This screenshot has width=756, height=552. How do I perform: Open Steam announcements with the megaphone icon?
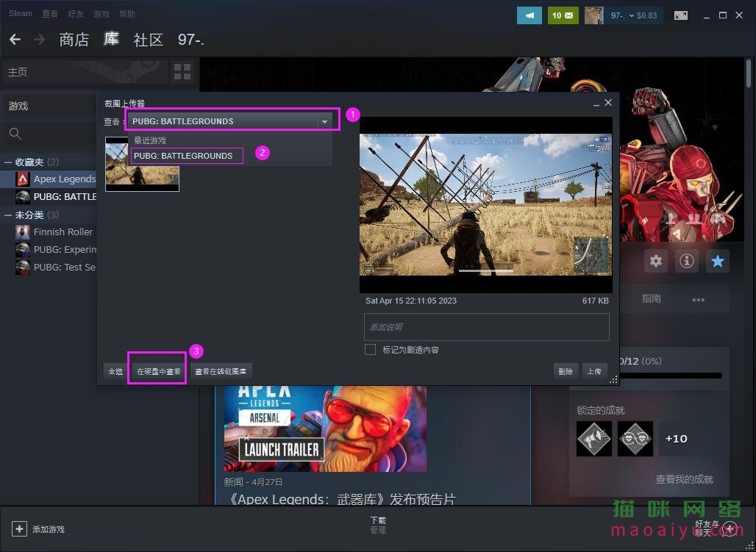click(x=529, y=15)
